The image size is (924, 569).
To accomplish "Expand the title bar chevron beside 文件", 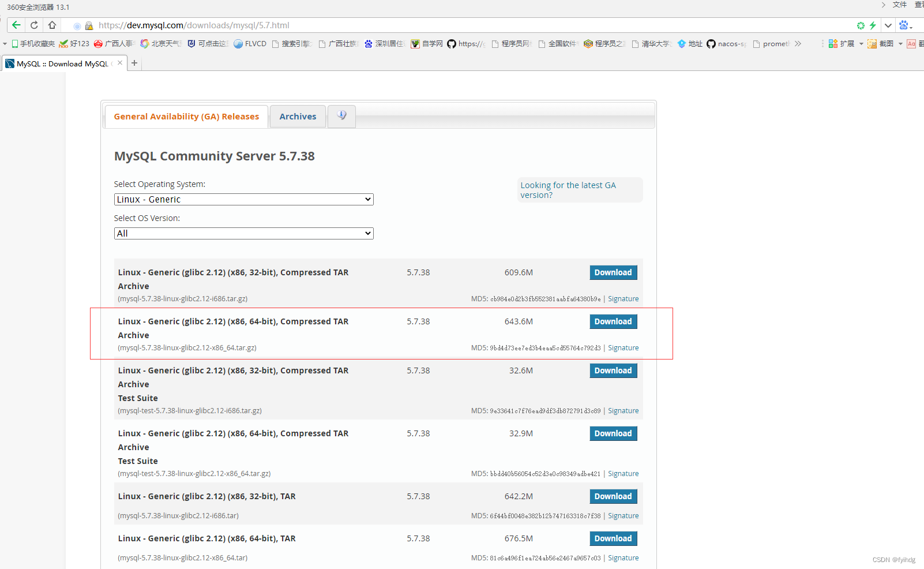I will tap(883, 5).
